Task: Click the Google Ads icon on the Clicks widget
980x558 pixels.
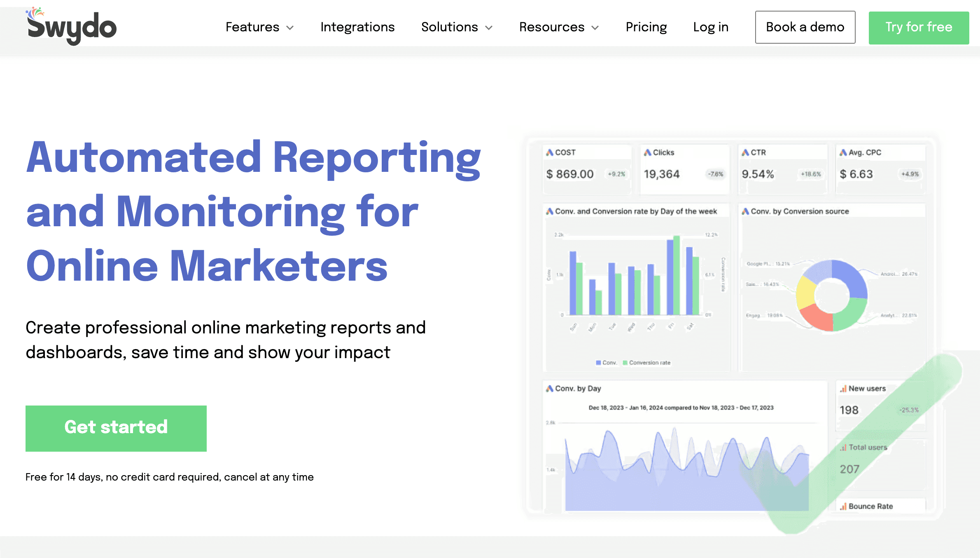Action: pyautogui.click(x=647, y=152)
